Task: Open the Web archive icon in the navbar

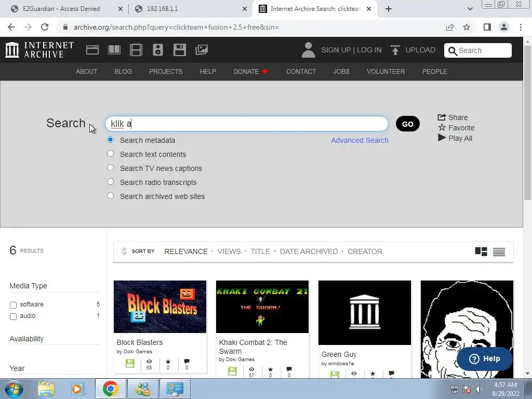Action: (92, 50)
